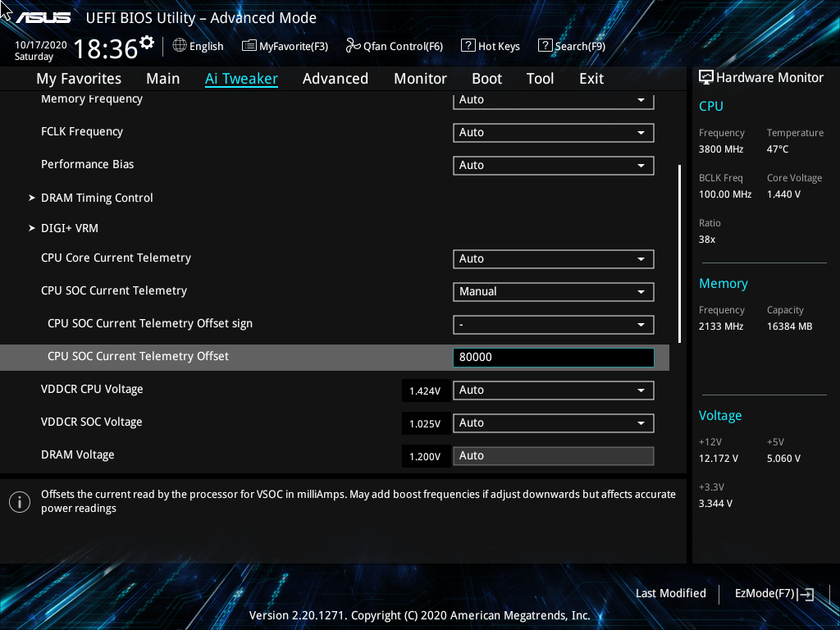Click the 1.424V VDDCR CPU reading
This screenshot has height=630, width=840.
(426, 391)
